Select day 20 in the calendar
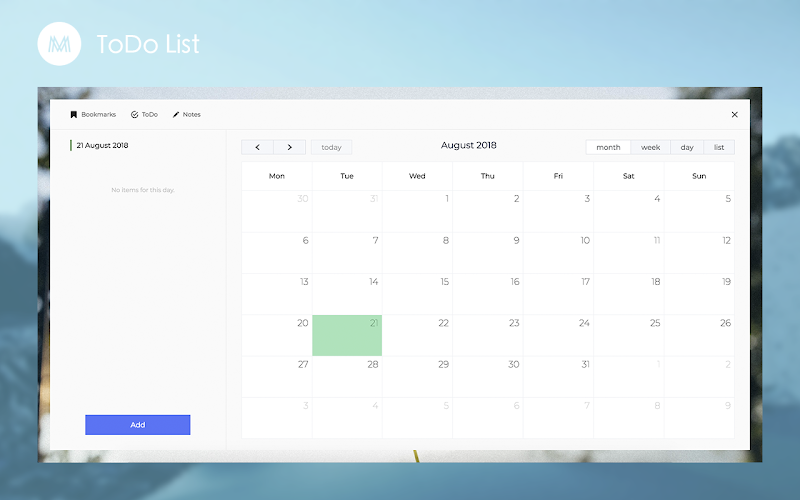800x500 pixels. pos(277,335)
